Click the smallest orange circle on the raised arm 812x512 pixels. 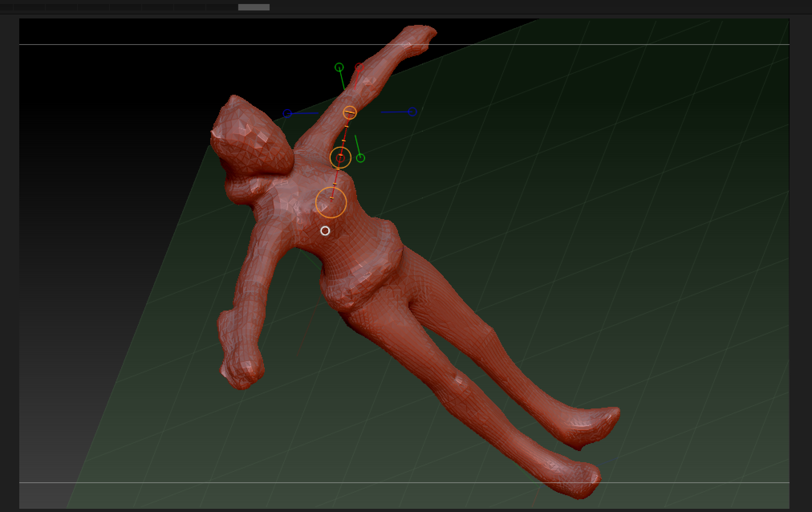[x=350, y=113]
